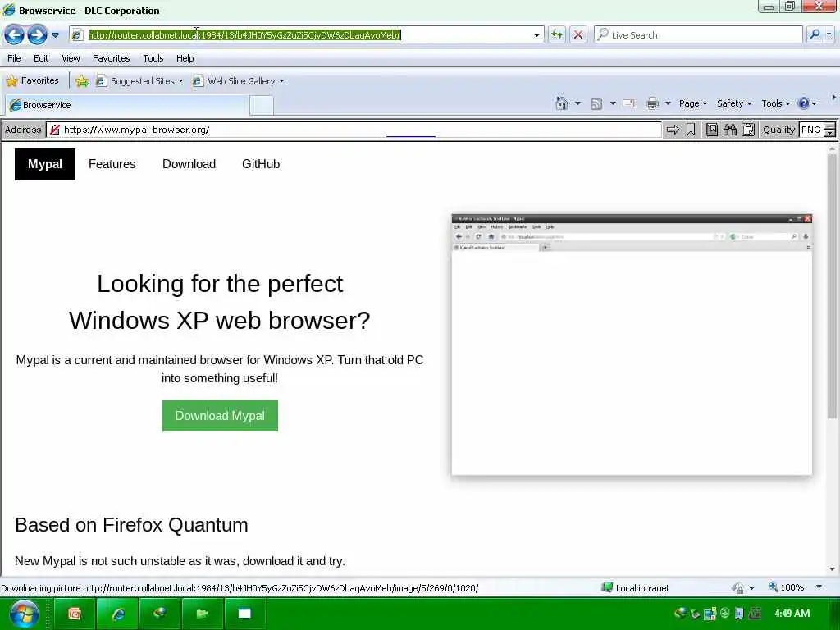The width and height of the screenshot is (840, 630).
Task: Open Browservice bookmarks list icon
Action: click(712, 130)
